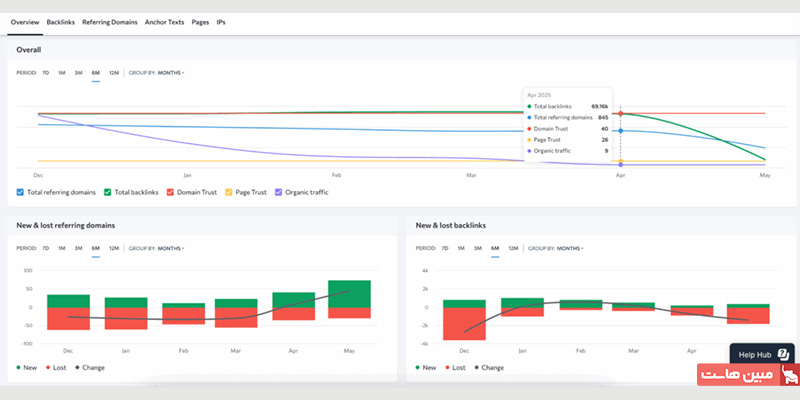Click green New legend dot under referring domains chart
This screenshot has width=800, height=400.
coord(20,368)
